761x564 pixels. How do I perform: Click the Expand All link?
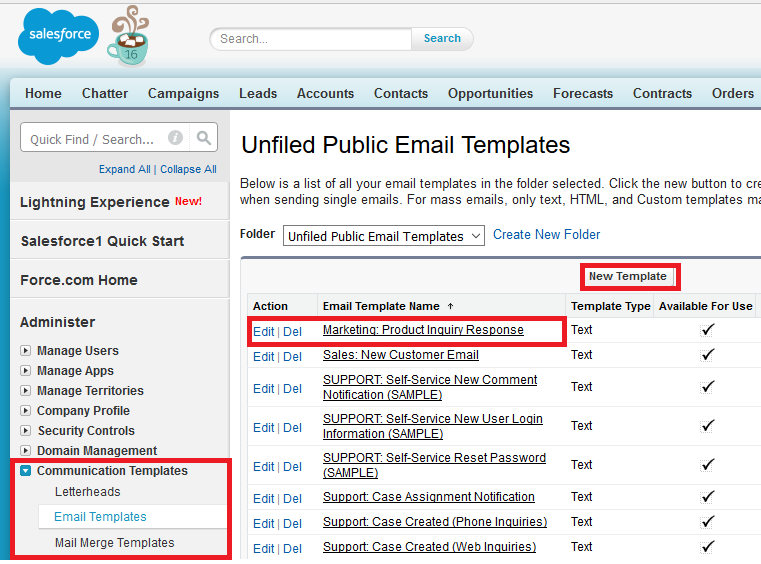(x=124, y=170)
